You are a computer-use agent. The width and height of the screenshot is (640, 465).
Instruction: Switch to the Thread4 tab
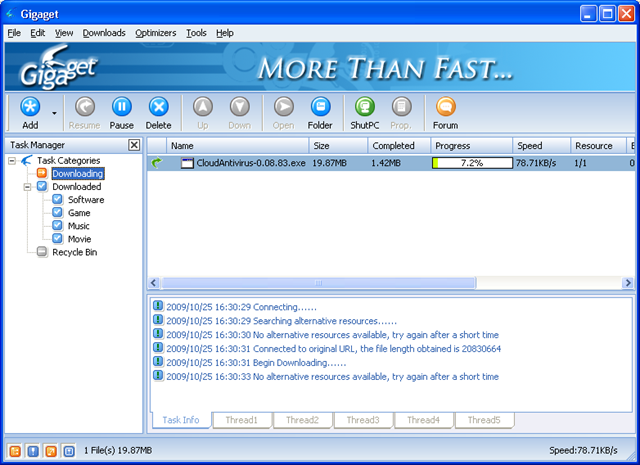(424, 420)
